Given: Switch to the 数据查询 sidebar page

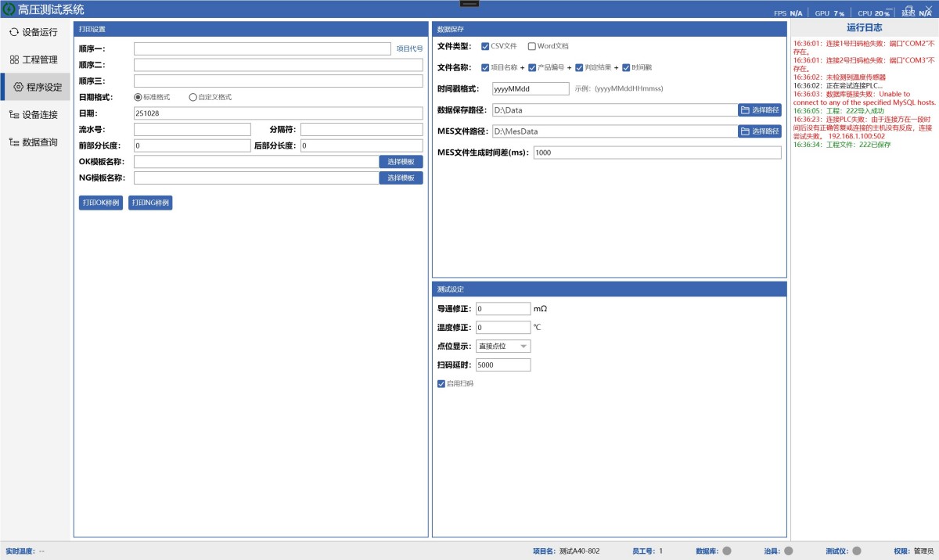Looking at the screenshot, I should 39,142.
